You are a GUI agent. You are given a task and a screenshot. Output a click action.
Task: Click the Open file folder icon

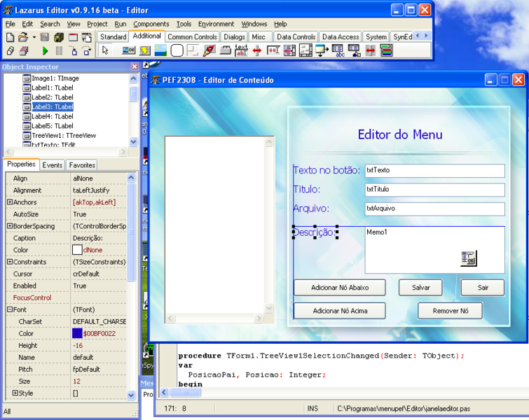pos(23,36)
